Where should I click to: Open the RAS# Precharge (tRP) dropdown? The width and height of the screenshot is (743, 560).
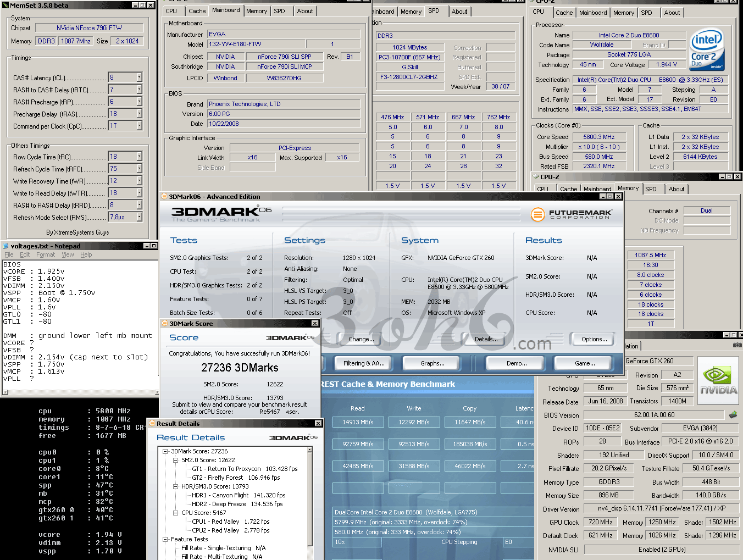coord(139,102)
